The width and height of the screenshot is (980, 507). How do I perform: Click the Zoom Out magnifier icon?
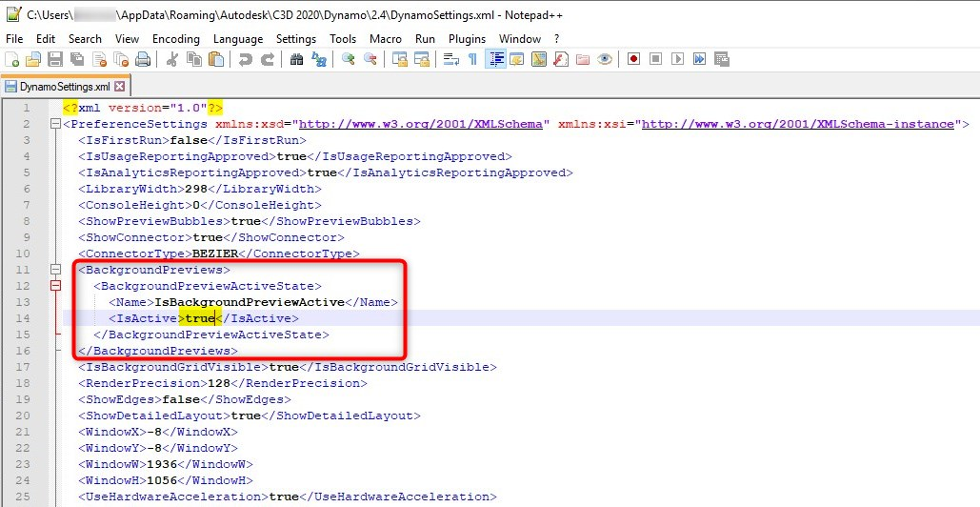(x=370, y=59)
